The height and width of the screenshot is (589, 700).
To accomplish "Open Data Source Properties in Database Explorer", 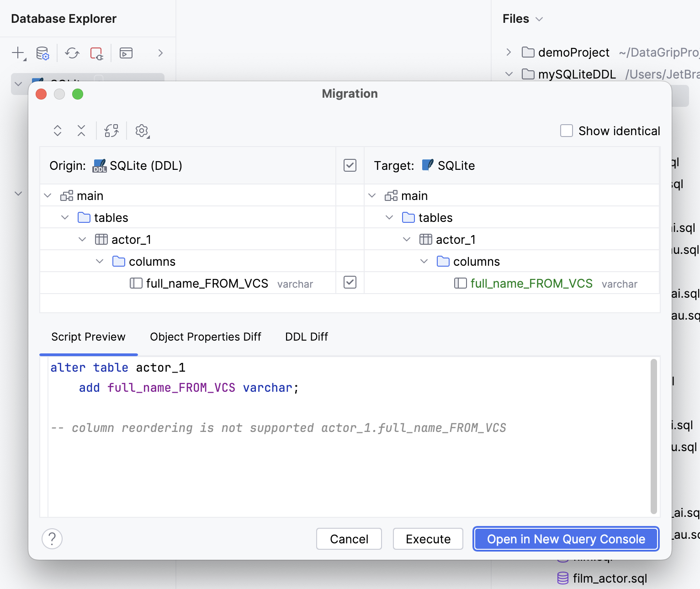I will pos(42,53).
